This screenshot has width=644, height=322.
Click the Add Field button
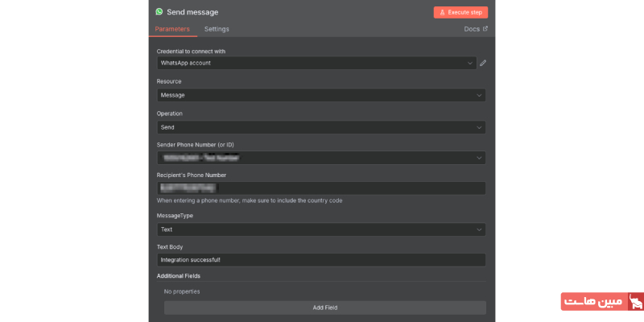pyautogui.click(x=324, y=308)
